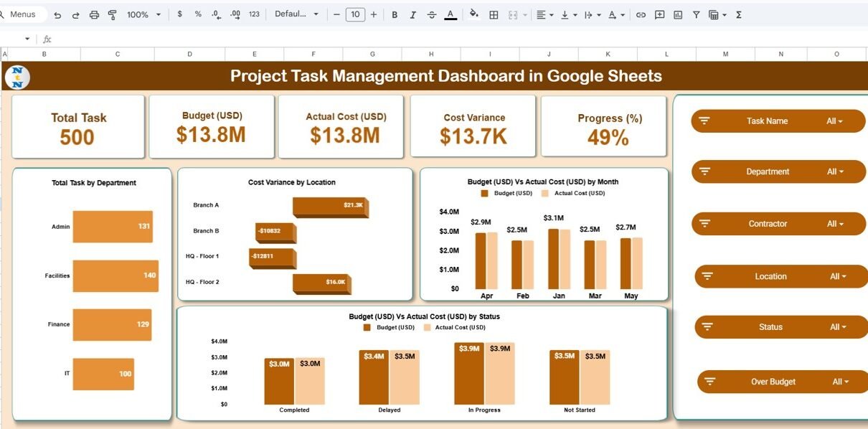Click the Create a filter icon
The width and height of the screenshot is (868, 429).
[x=696, y=14]
